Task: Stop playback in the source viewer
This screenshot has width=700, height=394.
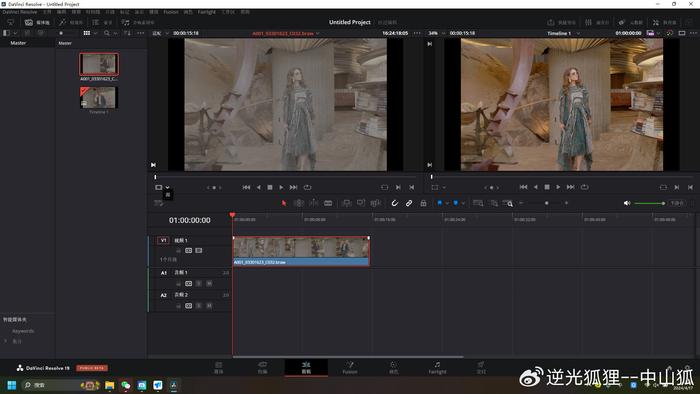Action: point(270,187)
